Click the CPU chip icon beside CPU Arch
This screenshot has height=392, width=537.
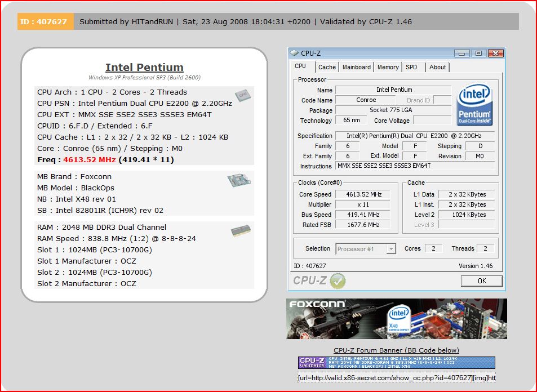[x=242, y=96]
